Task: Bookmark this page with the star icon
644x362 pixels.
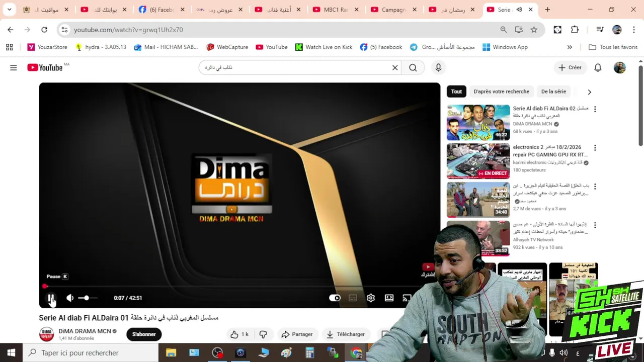Action: coord(534,30)
